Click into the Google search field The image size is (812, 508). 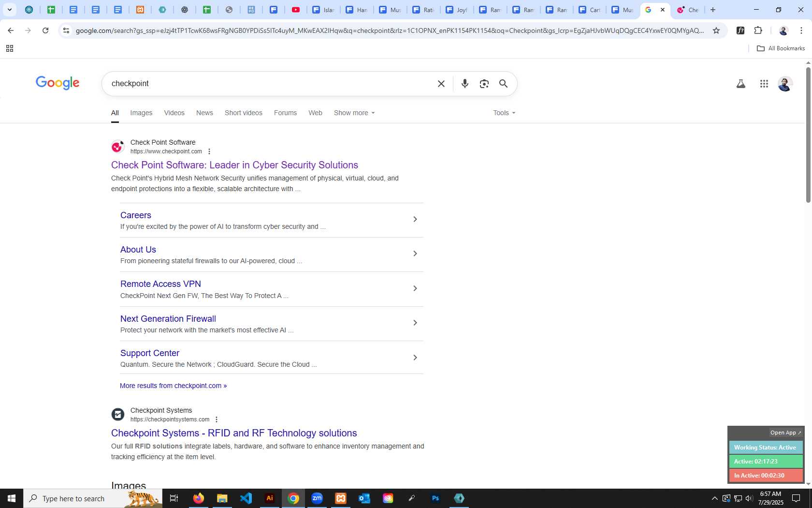[271, 84]
